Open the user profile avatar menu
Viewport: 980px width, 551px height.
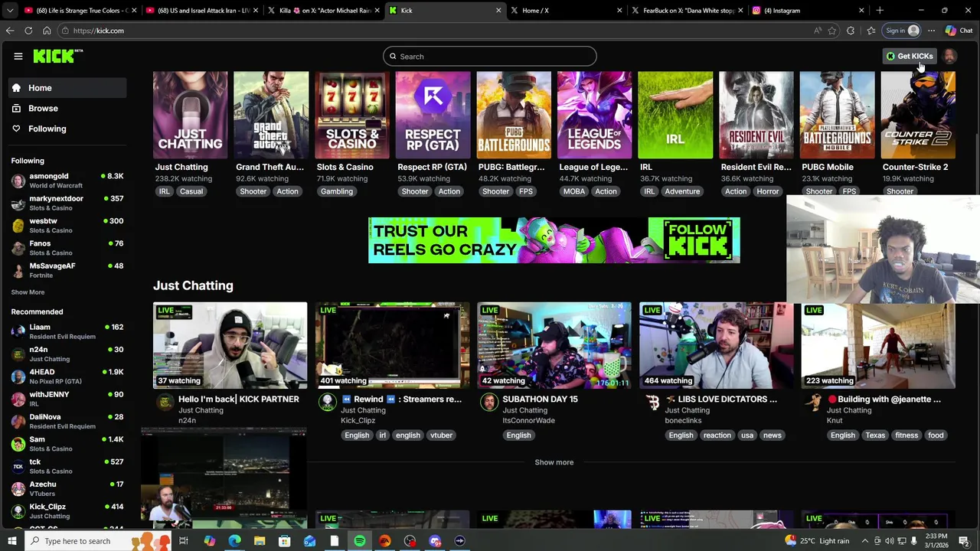(x=949, y=56)
